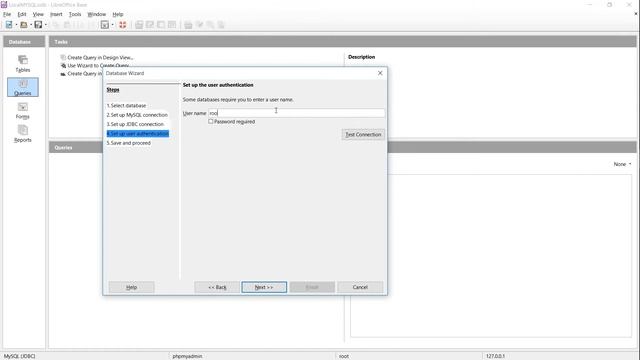Open the Tools menu

pos(75,14)
